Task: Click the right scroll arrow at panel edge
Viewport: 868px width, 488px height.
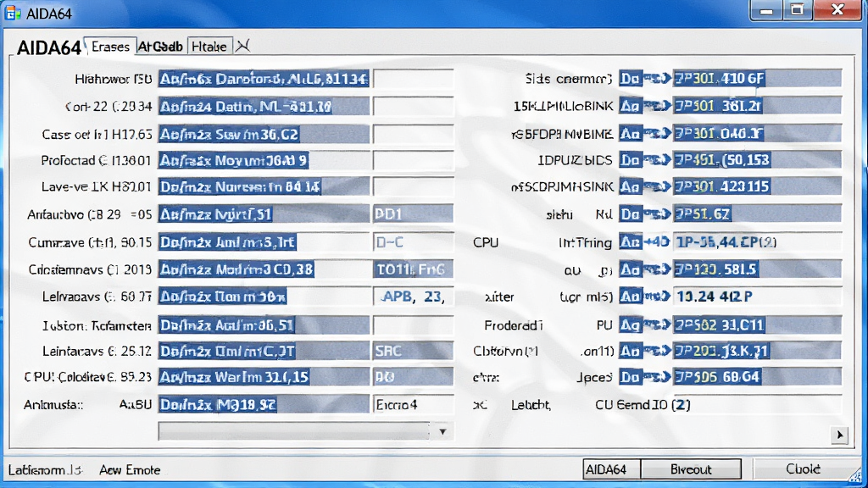Action: click(x=840, y=435)
